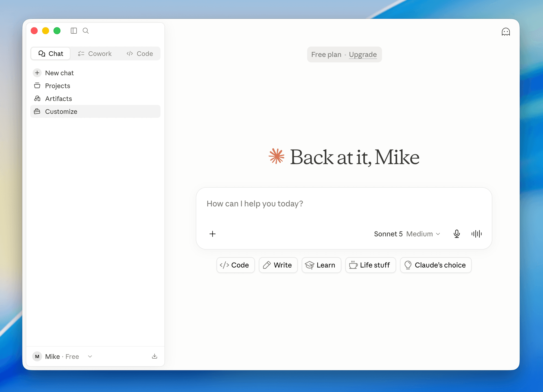Click the plus attachment icon in composer
Screen dimensions: 543x392
click(212, 234)
